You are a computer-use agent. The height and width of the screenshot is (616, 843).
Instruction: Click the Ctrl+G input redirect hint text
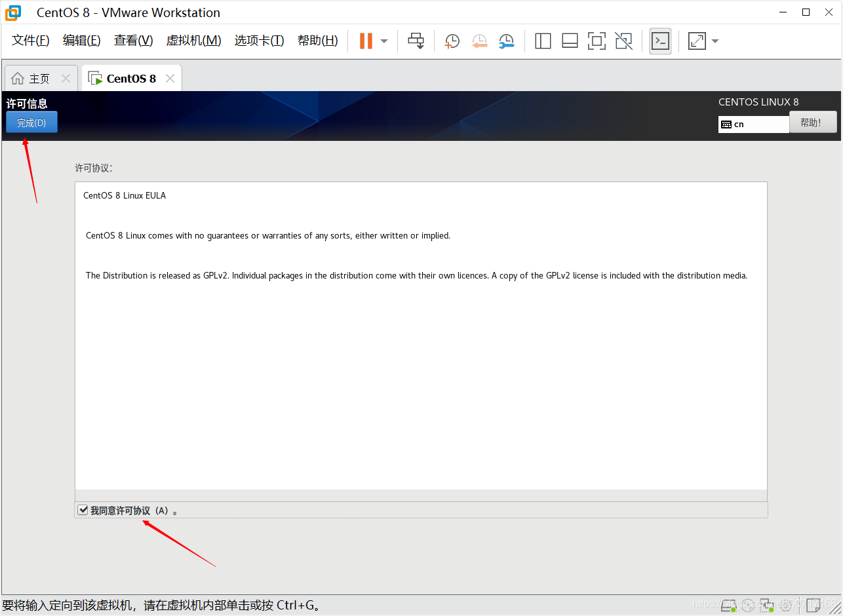161,606
